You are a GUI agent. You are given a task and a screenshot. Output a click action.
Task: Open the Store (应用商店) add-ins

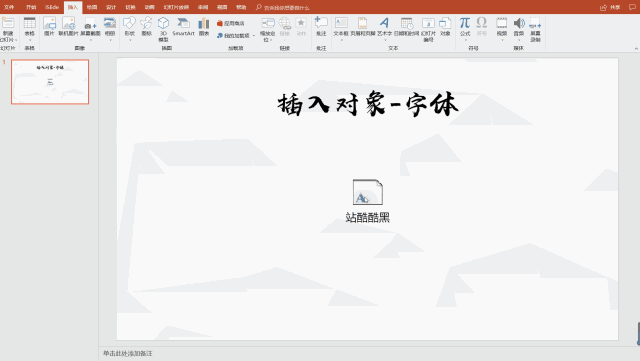coord(231,23)
